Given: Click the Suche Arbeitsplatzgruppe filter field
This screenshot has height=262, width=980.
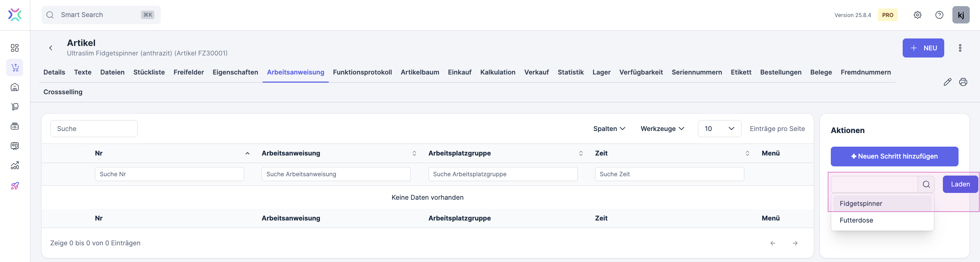Looking at the screenshot, I should 502,174.
